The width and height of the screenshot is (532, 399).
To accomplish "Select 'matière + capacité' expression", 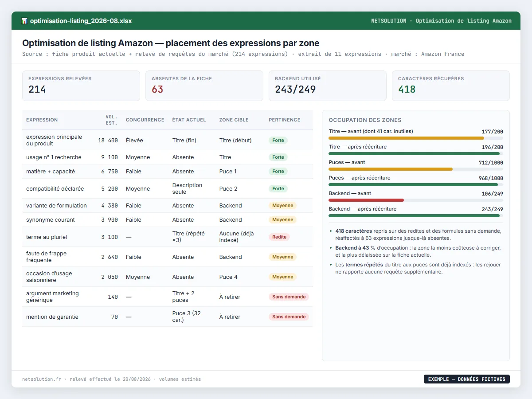I will (51, 172).
